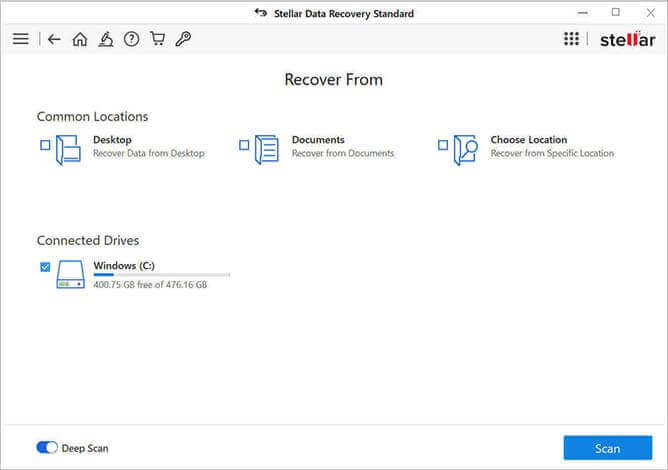The image size is (668, 470).
Task: Return to the home screen icon
Action: coord(80,39)
